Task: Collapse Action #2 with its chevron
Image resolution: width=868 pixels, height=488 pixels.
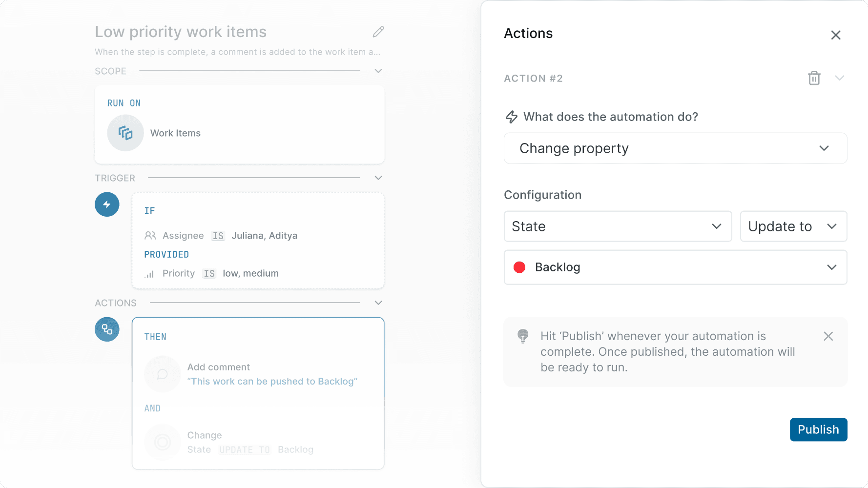Action: click(x=840, y=78)
